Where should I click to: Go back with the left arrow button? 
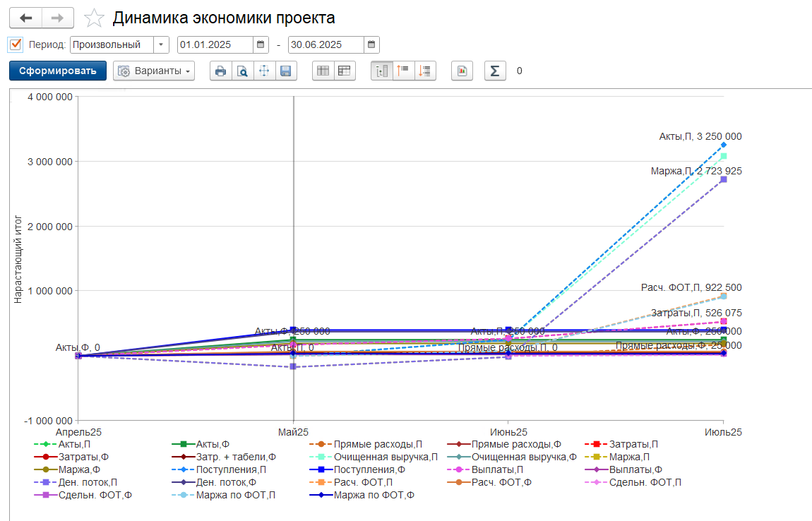(25, 18)
